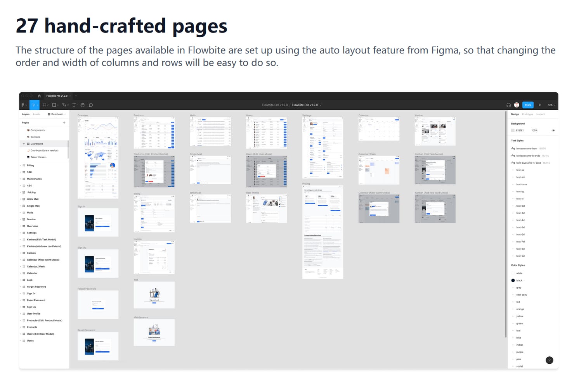Click the blue Share button
The width and height of the screenshot is (579, 392).
tap(528, 105)
